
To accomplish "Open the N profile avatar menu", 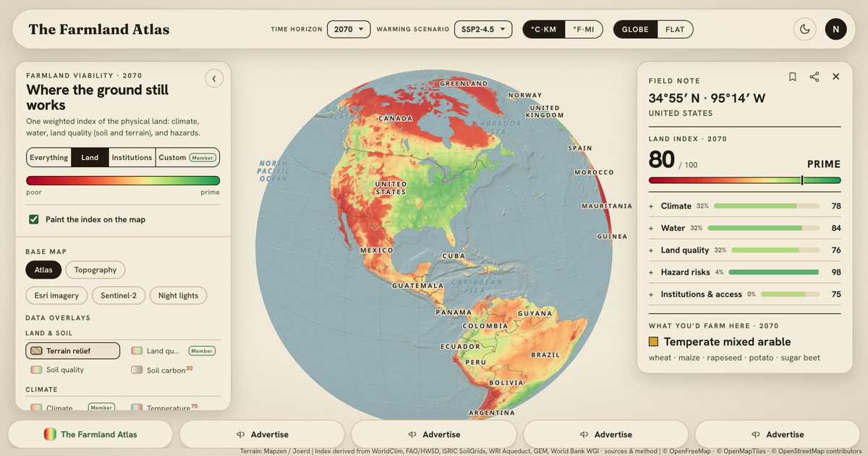I will click(x=835, y=30).
